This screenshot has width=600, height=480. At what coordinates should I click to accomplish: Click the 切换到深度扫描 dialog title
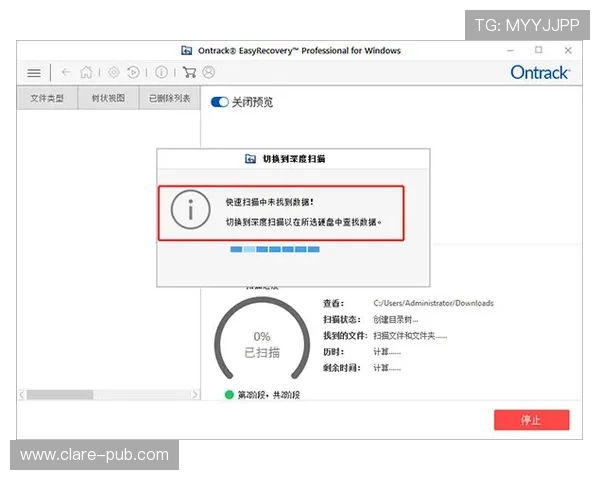click(x=293, y=159)
